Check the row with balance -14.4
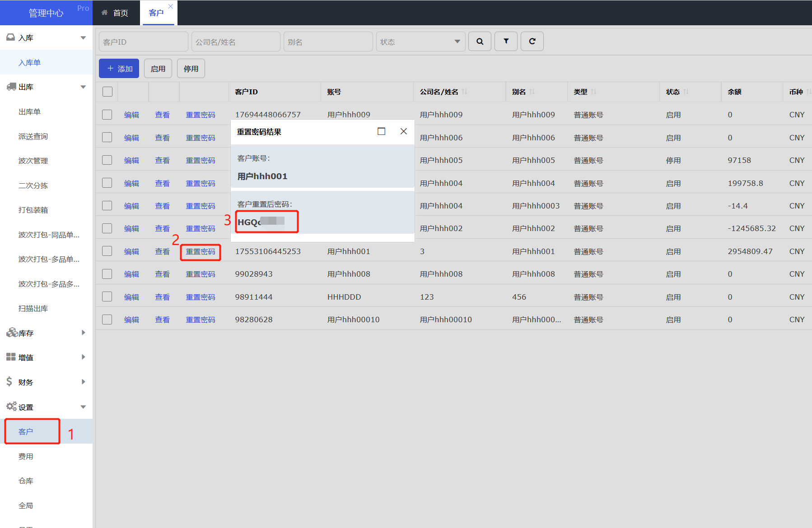 [x=107, y=205]
